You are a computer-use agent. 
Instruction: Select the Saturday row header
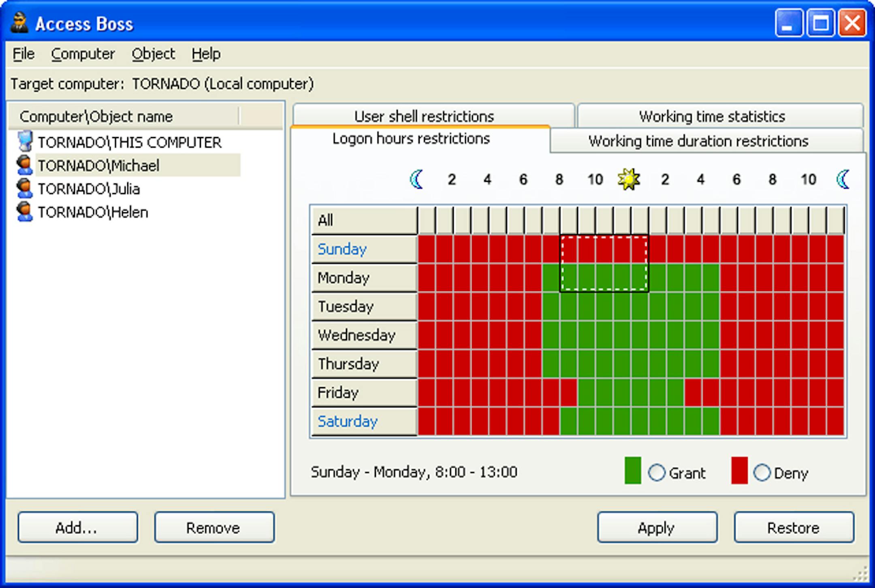(364, 422)
